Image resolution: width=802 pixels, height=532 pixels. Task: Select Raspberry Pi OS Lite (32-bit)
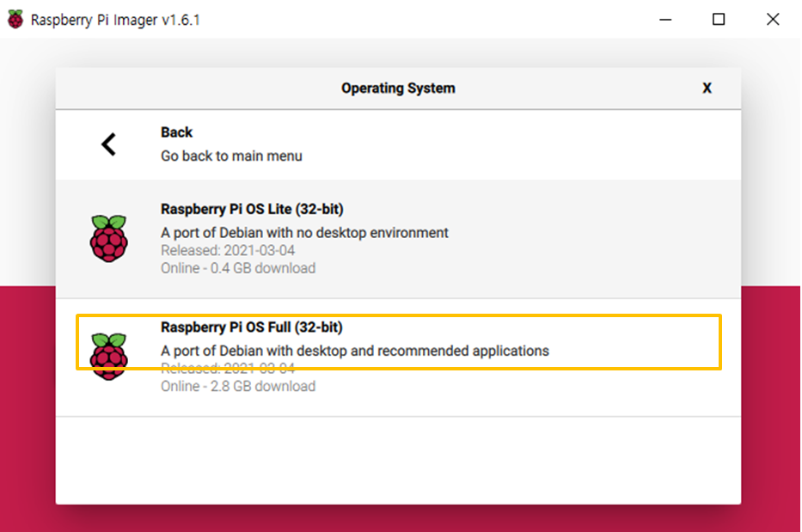pos(398,239)
